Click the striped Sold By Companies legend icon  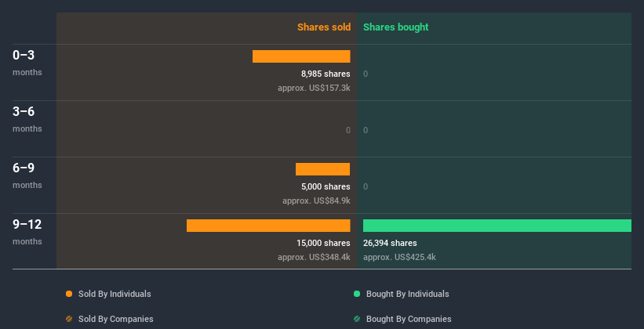[69, 319]
